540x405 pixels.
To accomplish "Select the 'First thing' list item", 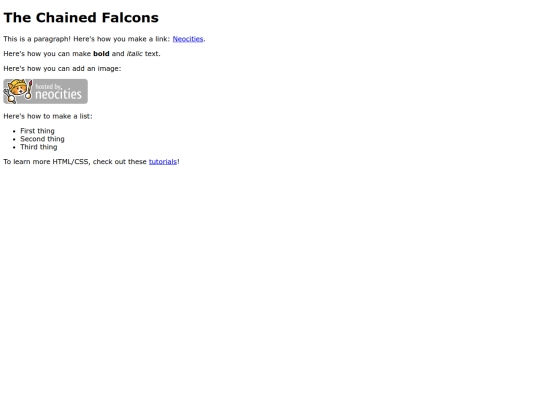I will 37,131.
